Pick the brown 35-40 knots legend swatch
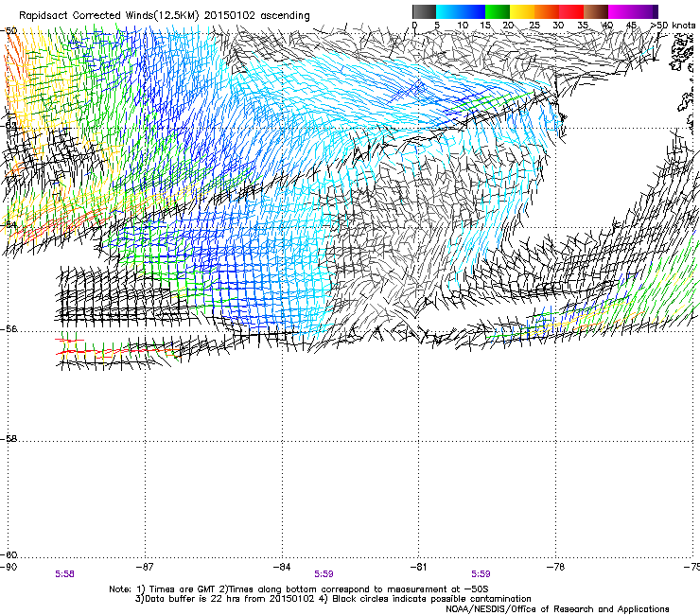 pos(596,11)
